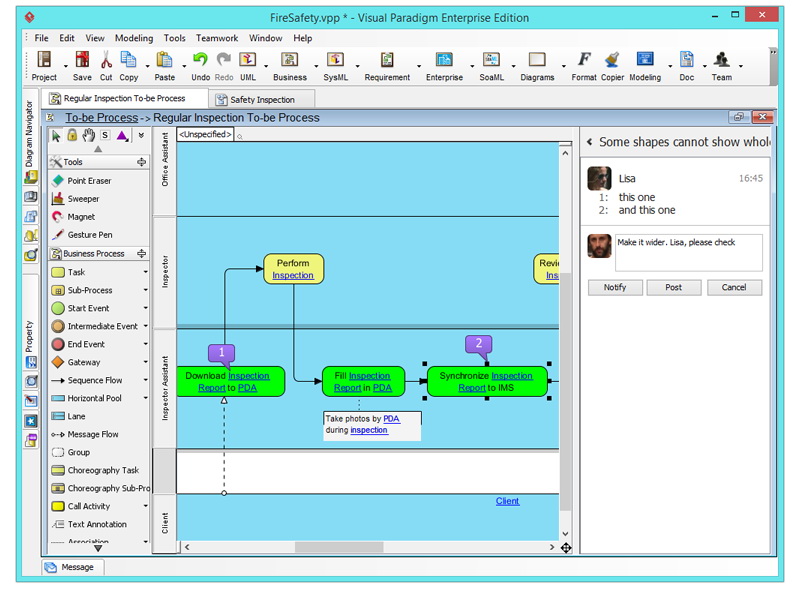Viewport: 800px width, 590px height.
Task: Toggle the lock icon in diagram palette
Action: pyautogui.click(x=72, y=135)
